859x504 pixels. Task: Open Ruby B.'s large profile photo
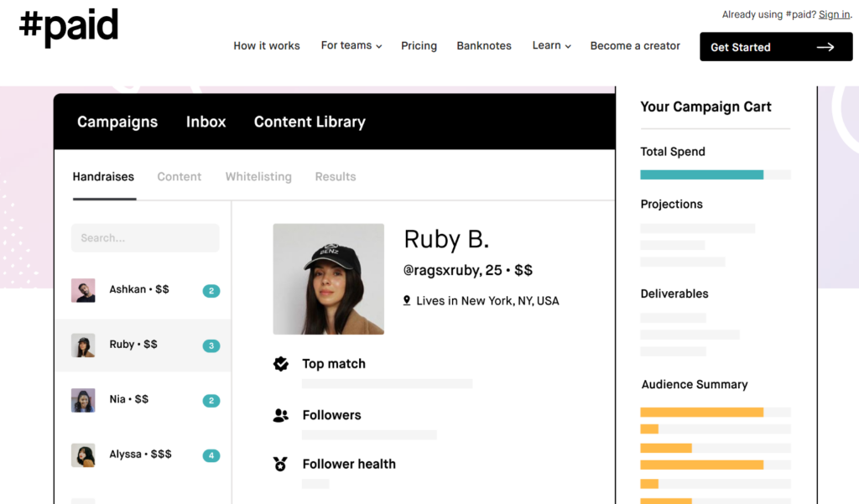click(329, 279)
